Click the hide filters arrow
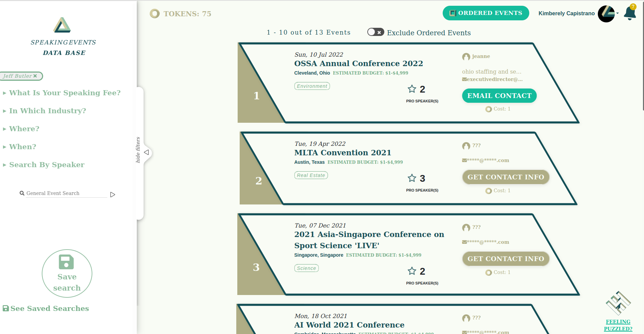644x334 pixels. (146, 152)
